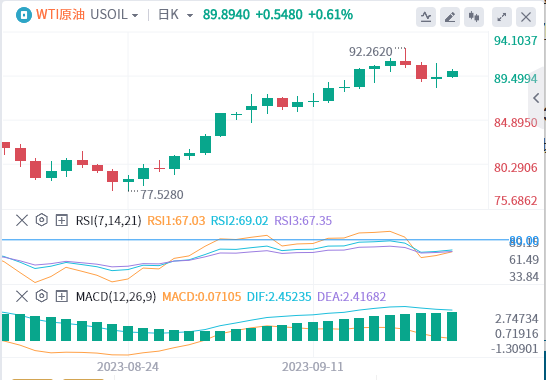Open MACD indicator settings hexagon icon
The height and width of the screenshot is (380, 546).
42,296
